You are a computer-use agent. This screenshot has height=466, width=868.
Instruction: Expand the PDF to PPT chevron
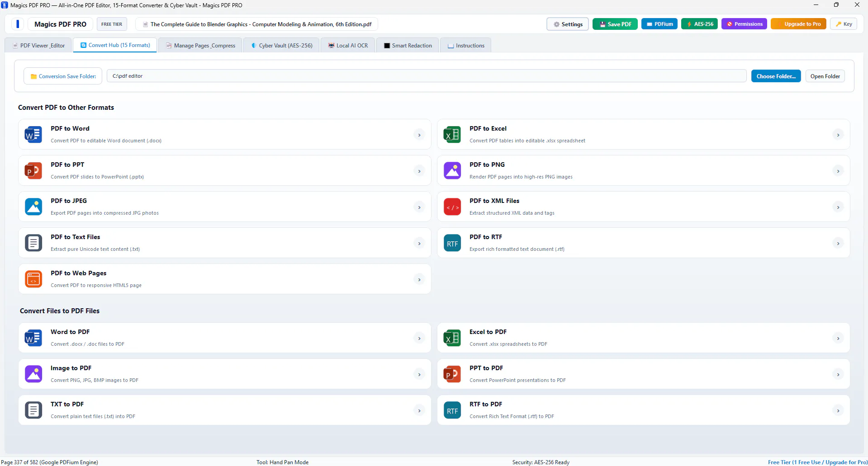(419, 171)
